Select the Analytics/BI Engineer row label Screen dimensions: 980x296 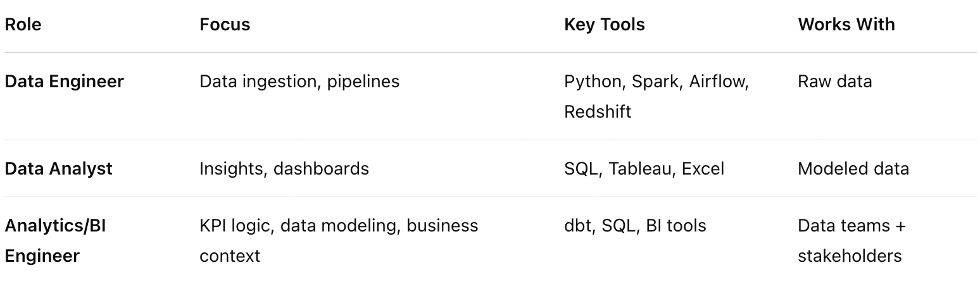click(55, 241)
